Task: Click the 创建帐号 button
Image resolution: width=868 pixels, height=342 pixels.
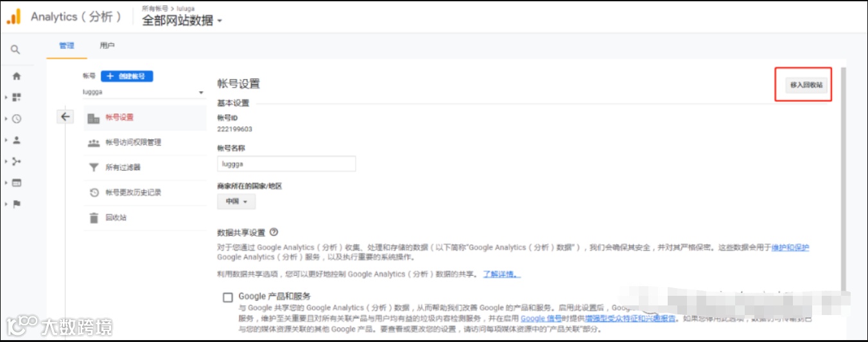Action: [127, 76]
